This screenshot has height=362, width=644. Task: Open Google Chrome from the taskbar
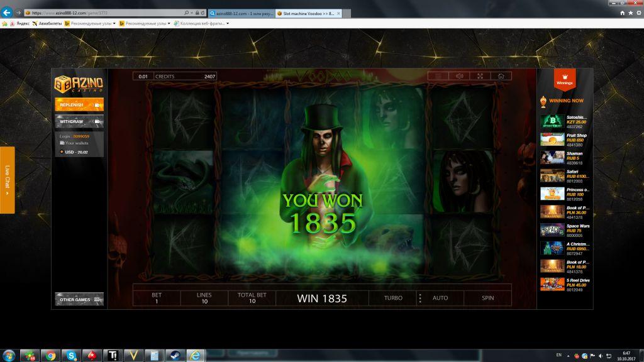coord(50,356)
